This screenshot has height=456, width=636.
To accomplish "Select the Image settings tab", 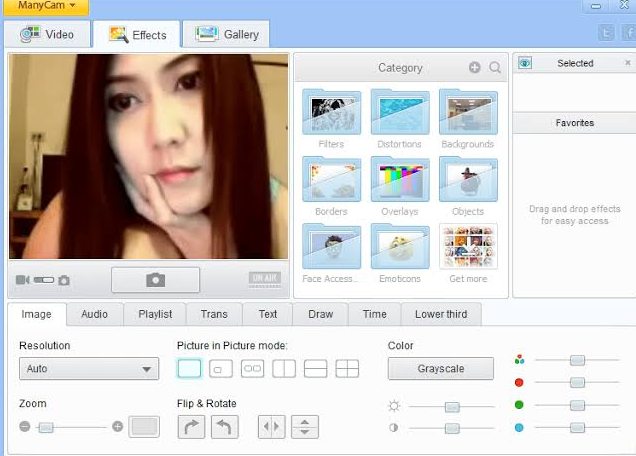I will [37, 314].
